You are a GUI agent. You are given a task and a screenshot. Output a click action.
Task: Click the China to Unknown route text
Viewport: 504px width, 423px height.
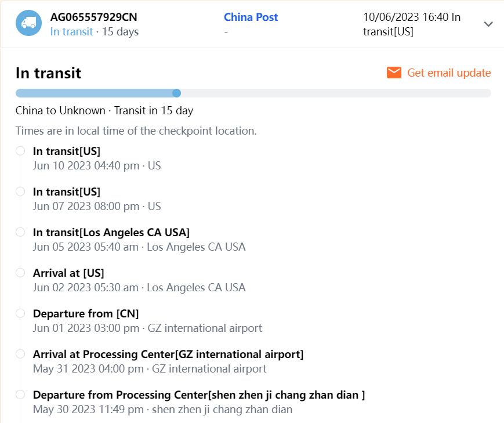tap(104, 110)
